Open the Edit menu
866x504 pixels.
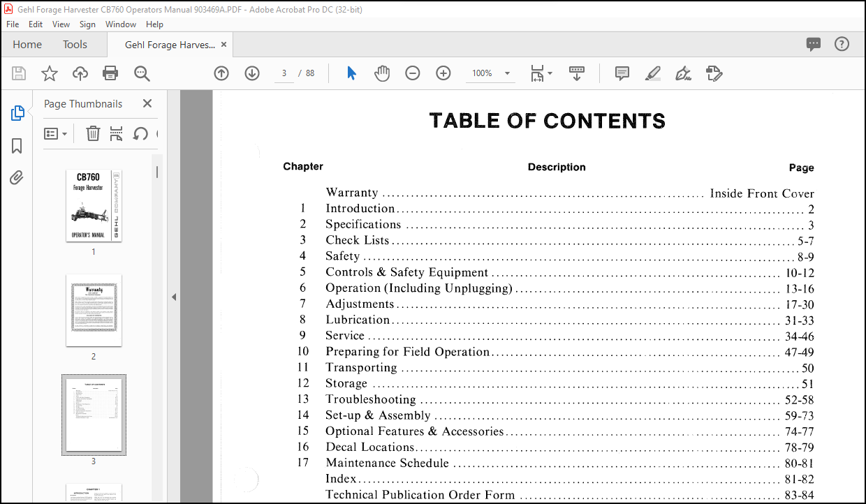(x=36, y=24)
